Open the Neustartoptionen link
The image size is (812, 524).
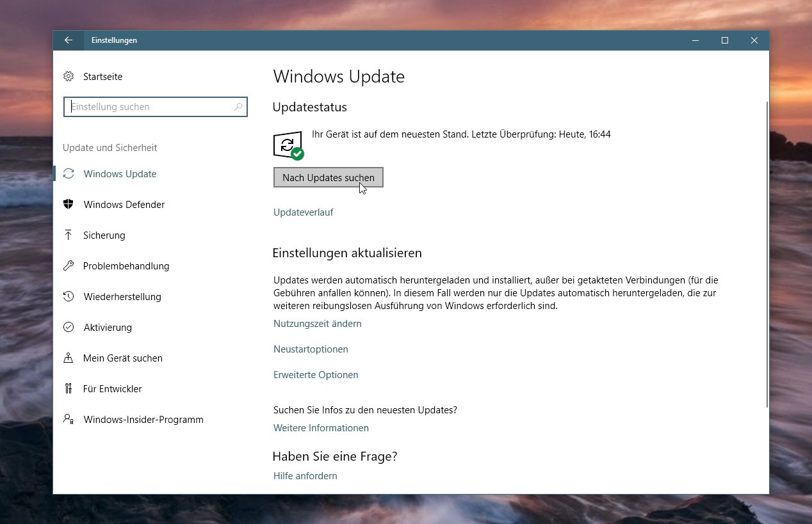point(311,349)
